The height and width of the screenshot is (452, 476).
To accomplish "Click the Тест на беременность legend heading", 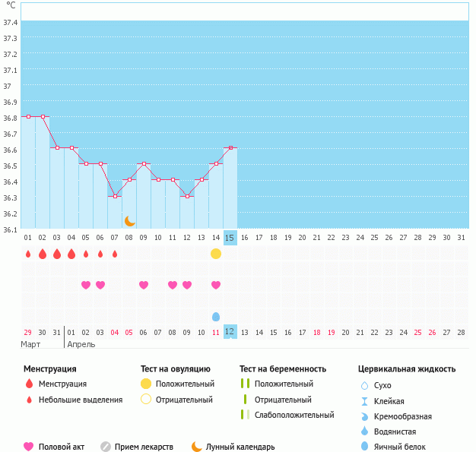I will click(282, 369).
